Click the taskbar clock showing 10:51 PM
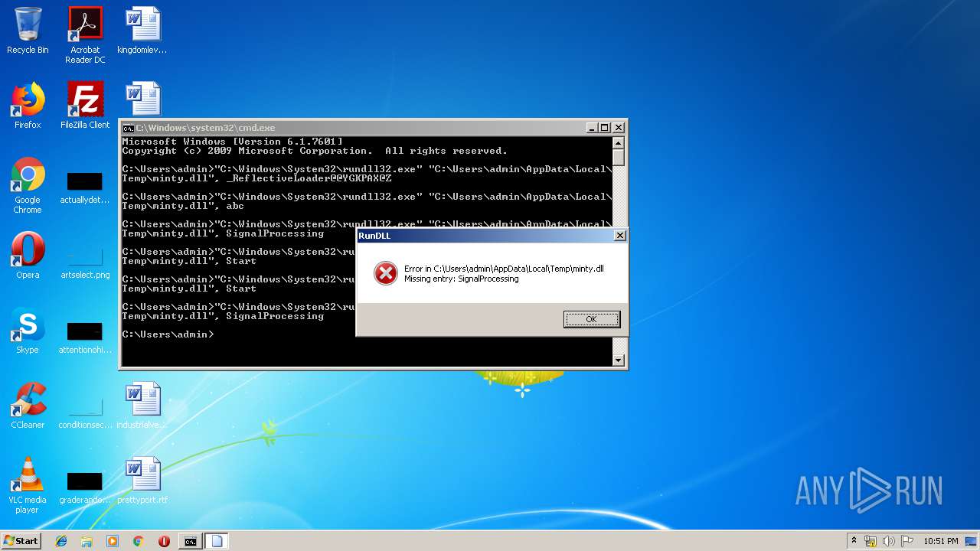Image resolution: width=980 pixels, height=551 pixels. pyautogui.click(x=940, y=541)
